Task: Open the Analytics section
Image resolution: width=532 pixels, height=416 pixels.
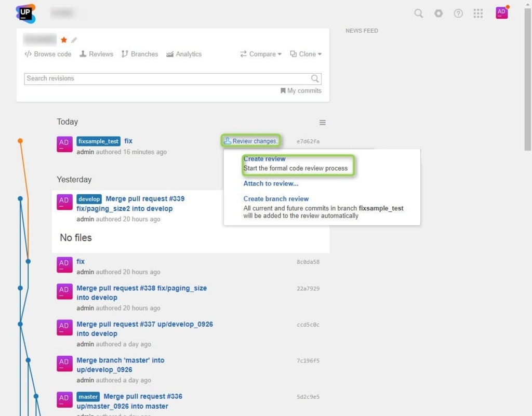Action: pos(184,54)
